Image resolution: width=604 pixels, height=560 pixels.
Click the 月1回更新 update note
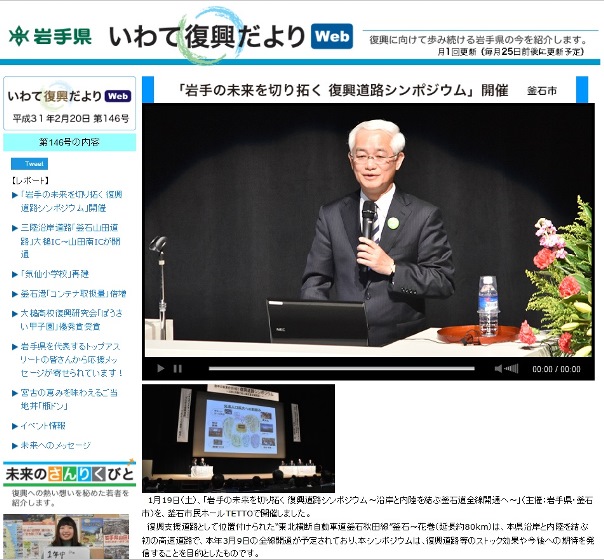point(512,52)
